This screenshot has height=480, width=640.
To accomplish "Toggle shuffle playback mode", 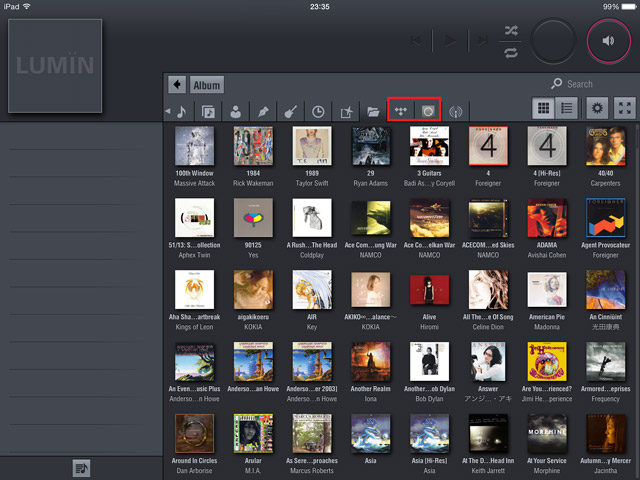I will click(x=512, y=29).
